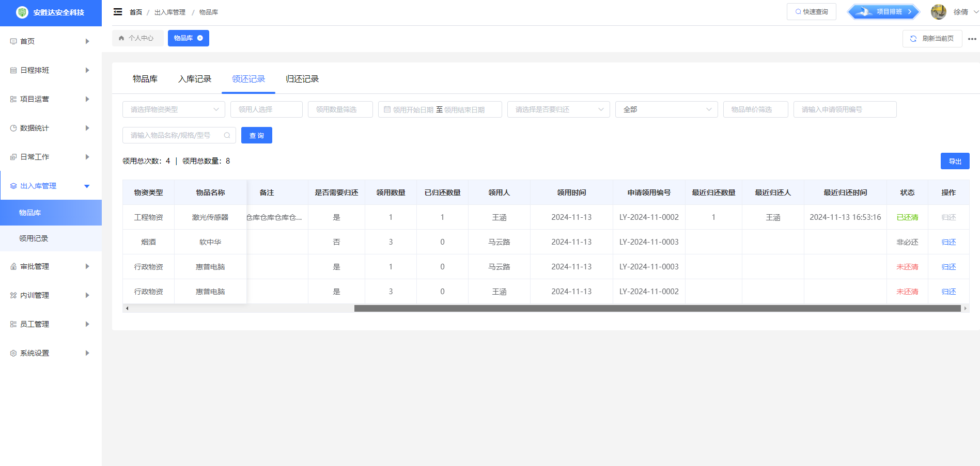Switch to the 归还记录 tab

[302, 79]
